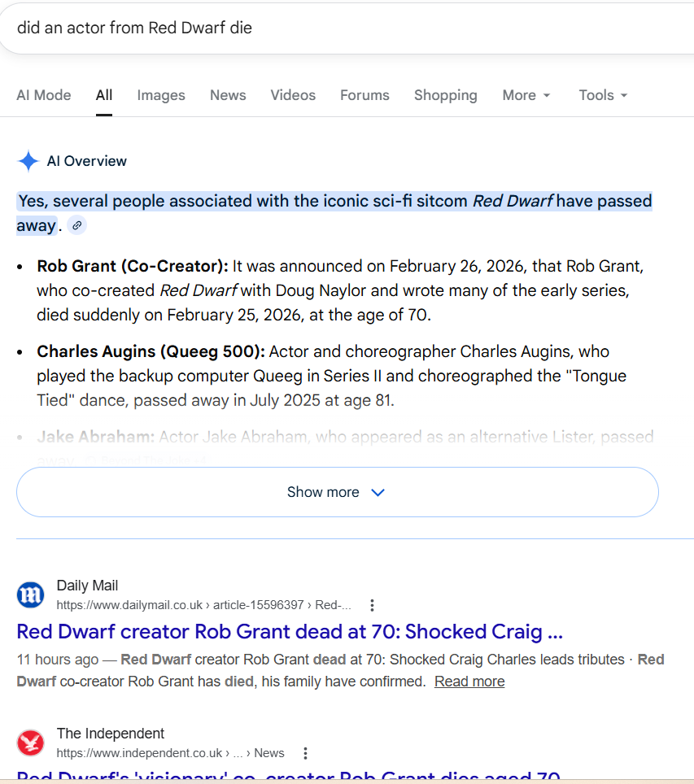This screenshot has height=784, width=694.
Task: Open Daily Mail result options menu
Action: coord(372,605)
